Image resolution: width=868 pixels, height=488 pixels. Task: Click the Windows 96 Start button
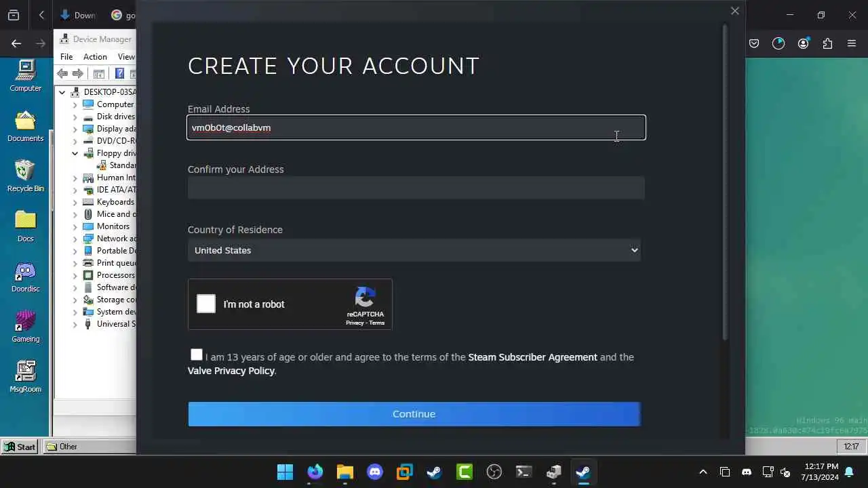pyautogui.click(x=20, y=447)
